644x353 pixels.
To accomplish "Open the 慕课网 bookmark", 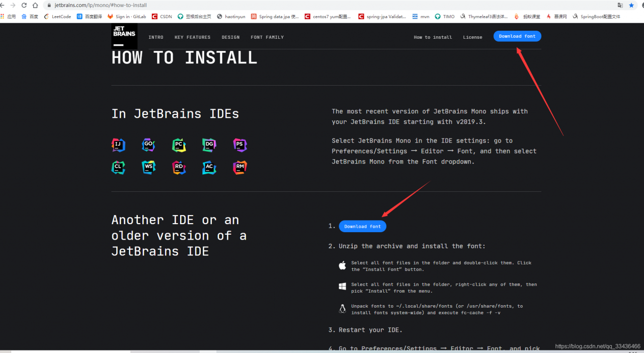I will [556, 17].
